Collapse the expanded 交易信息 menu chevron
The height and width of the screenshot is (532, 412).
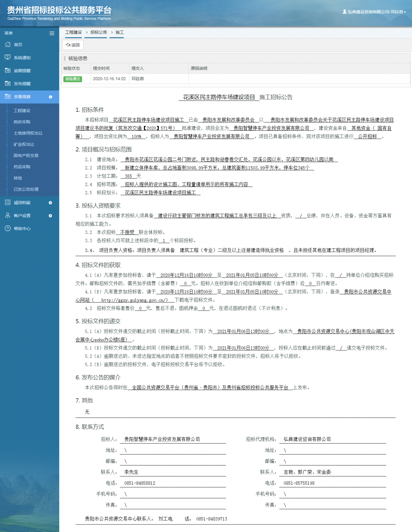pos(51,97)
